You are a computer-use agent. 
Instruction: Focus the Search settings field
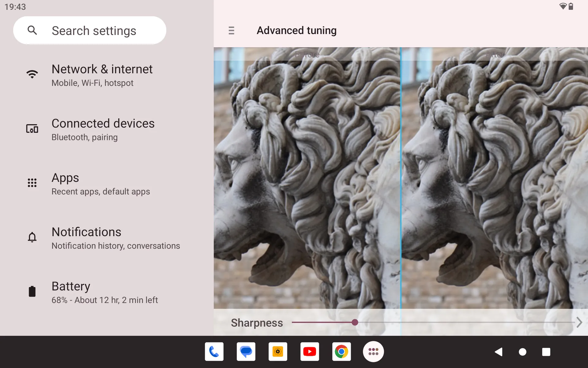90,30
